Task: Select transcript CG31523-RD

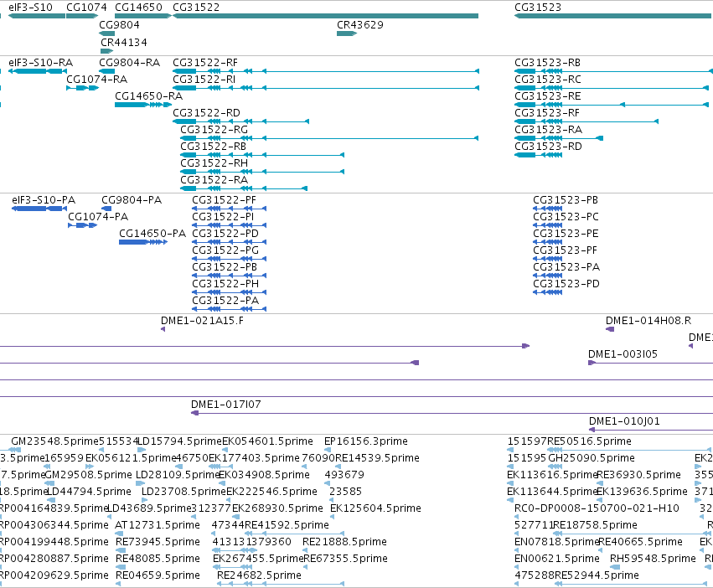Action: pos(539,155)
